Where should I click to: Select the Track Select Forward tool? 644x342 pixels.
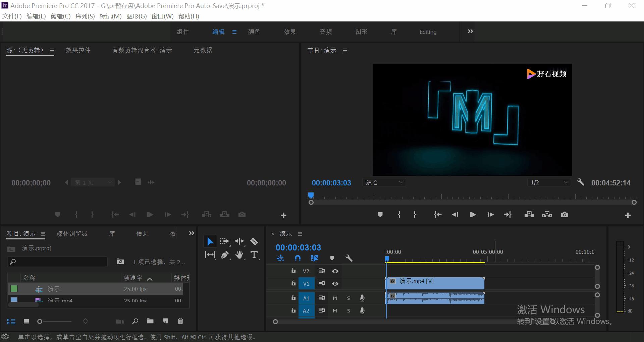coord(224,241)
